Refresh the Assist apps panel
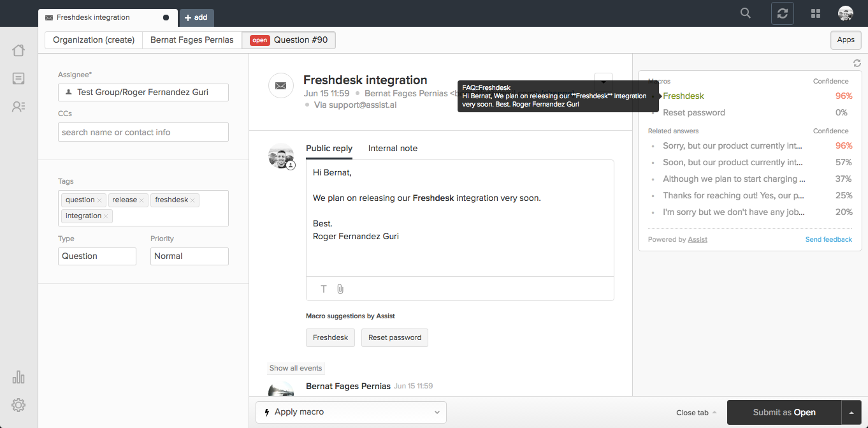This screenshot has height=428, width=868. tap(857, 63)
